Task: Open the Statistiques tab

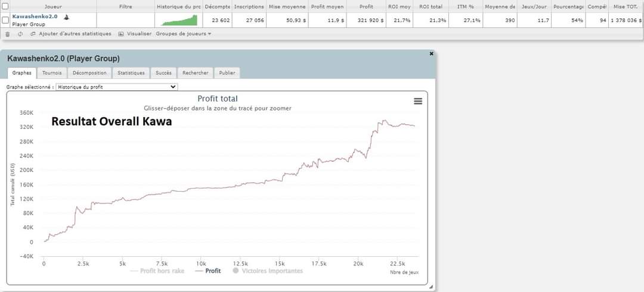Action: [x=131, y=73]
